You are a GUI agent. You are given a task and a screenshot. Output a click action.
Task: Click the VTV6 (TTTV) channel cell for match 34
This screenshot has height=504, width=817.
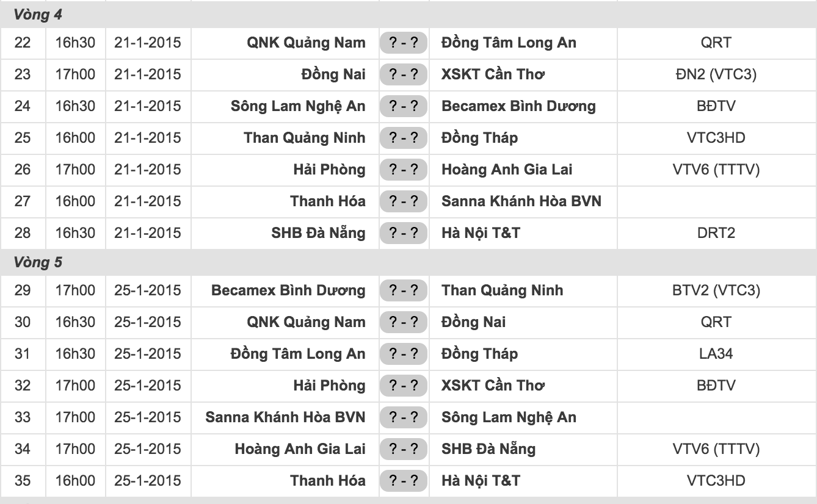coord(716,449)
